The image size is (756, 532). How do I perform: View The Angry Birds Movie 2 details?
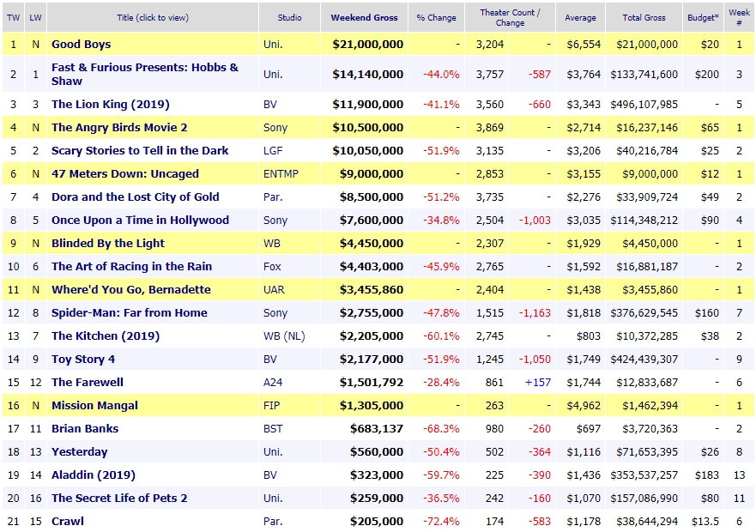(x=119, y=128)
